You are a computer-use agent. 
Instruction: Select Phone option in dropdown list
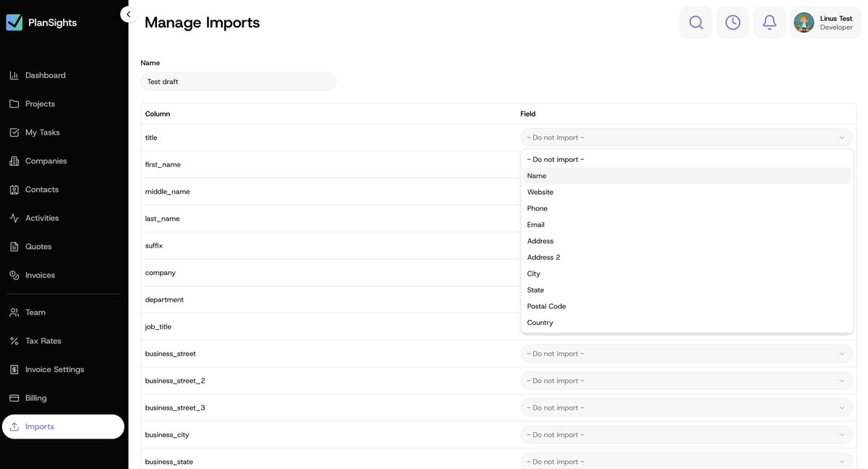point(686,208)
